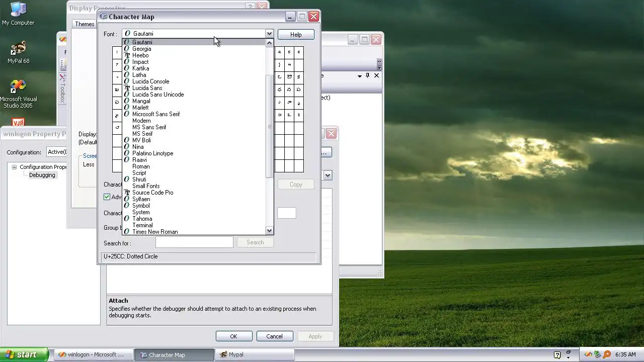Open the Visual Studio panel position dropdown arrow
644x362 pixels.
(x=360, y=76)
